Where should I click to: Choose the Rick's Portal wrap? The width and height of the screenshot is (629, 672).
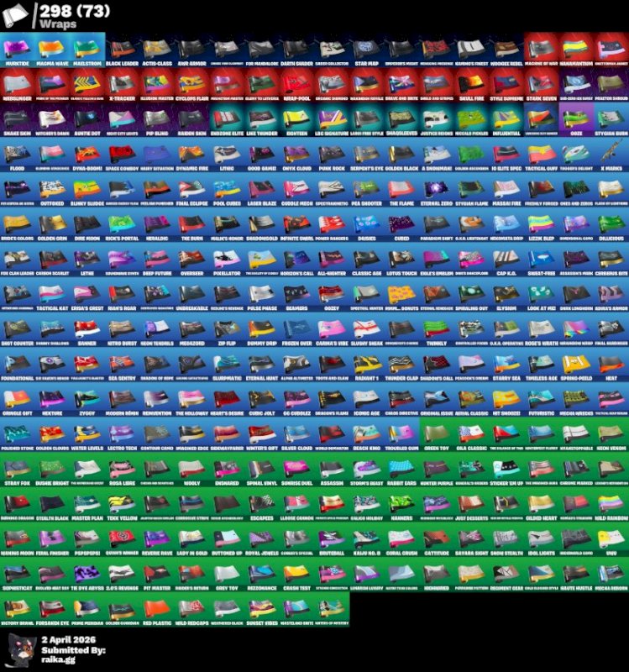coord(122,226)
